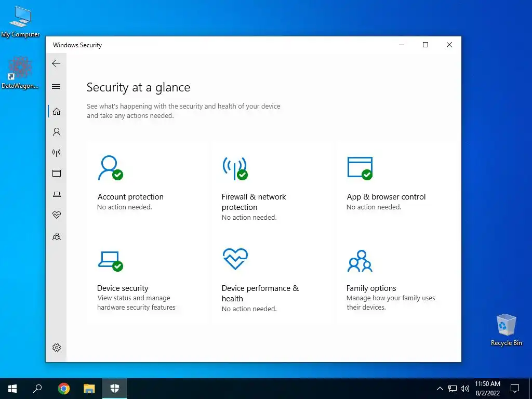532x399 pixels.
Task: Open Account protection from sidebar icon
Action: (x=57, y=132)
